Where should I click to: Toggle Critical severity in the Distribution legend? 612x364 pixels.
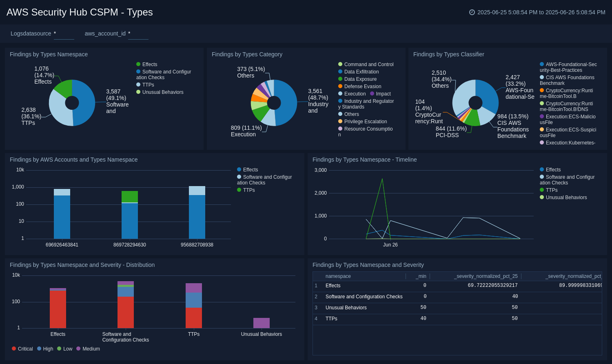[22, 349]
